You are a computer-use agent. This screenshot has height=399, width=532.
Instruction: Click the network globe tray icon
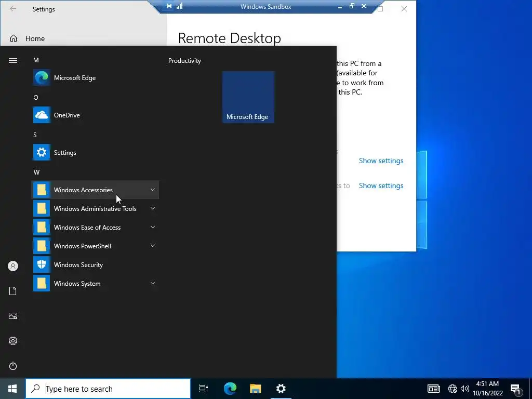tap(453, 389)
